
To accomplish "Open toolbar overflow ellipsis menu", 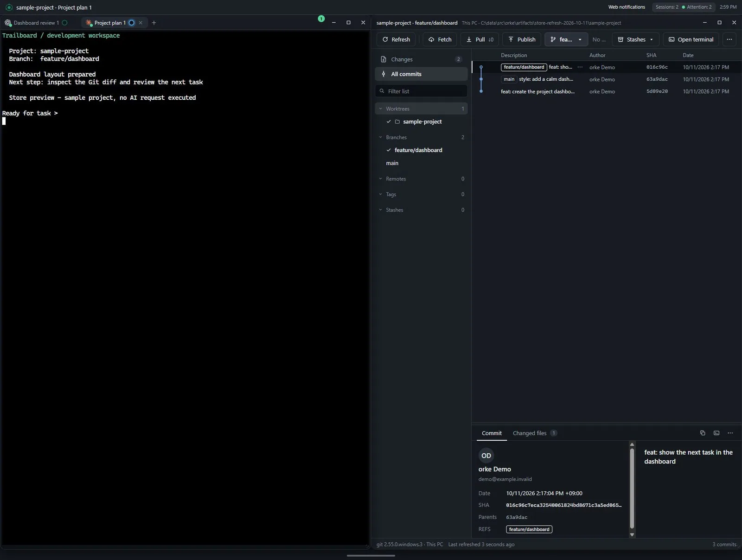I will click(x=729, y=39).
